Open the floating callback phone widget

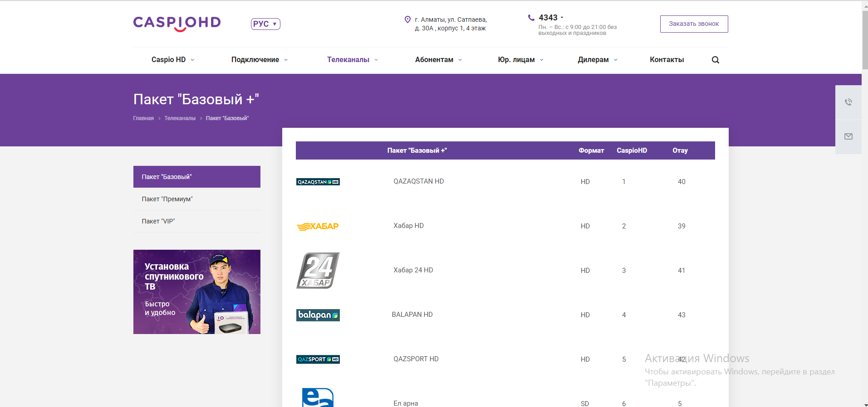coord(848,102)
